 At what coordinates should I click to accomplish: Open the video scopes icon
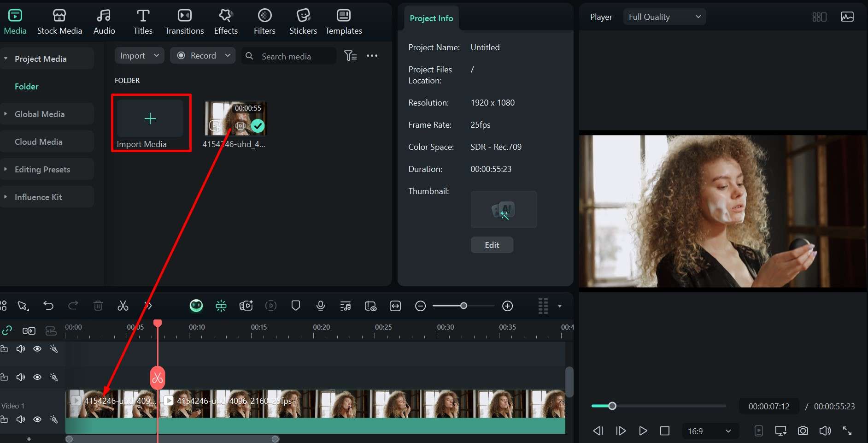click(847, 17)
